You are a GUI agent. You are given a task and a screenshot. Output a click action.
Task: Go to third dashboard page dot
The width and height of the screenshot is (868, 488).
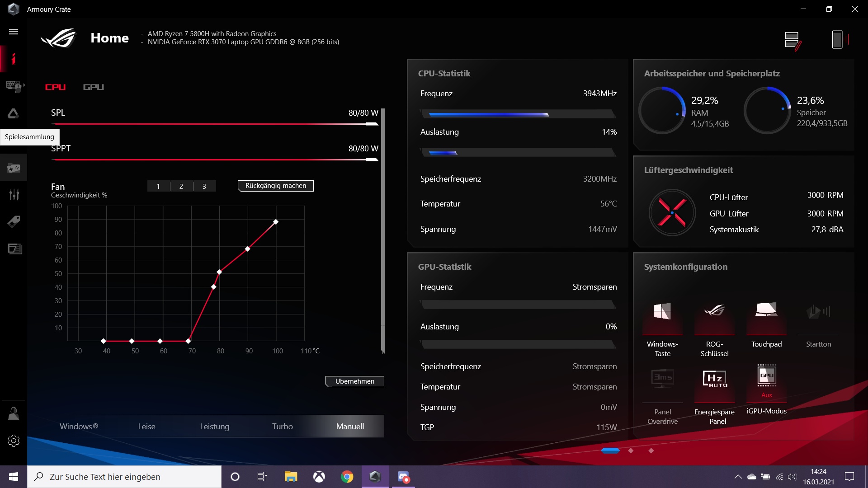(x=651, y=450)
